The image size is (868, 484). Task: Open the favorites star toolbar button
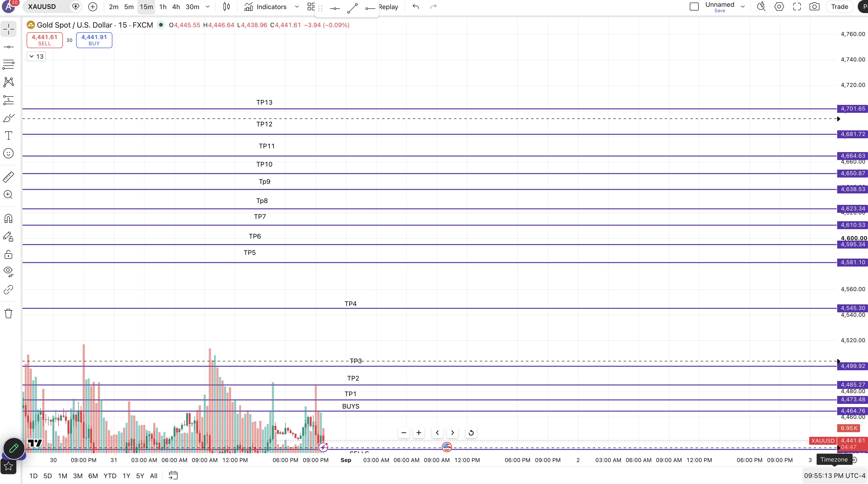[8, 466]
